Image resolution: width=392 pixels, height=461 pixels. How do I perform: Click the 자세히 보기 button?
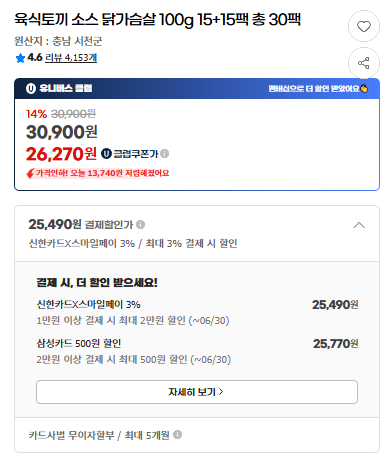[x=197, y=392]
